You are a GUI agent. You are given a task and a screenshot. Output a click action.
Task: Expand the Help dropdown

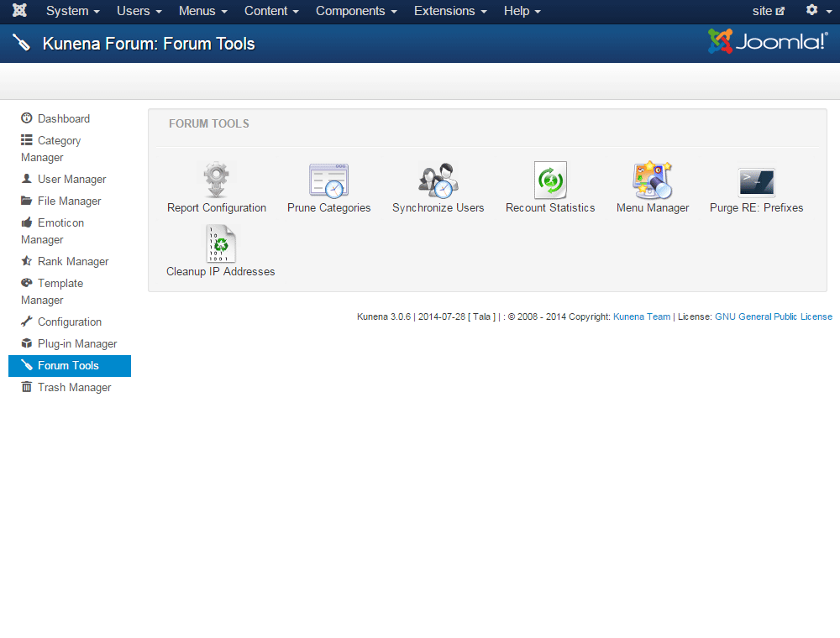(x=522, y=11)
